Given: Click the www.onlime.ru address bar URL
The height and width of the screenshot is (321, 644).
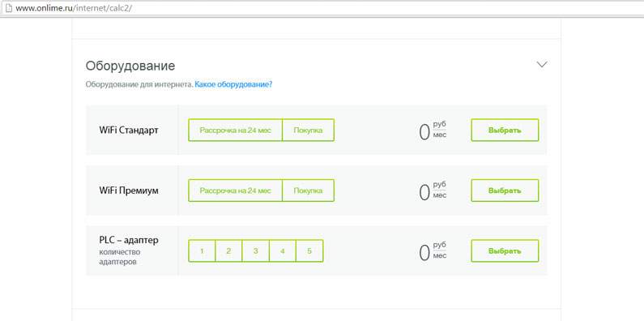Looking at the screenshot, I should point(74,8).
